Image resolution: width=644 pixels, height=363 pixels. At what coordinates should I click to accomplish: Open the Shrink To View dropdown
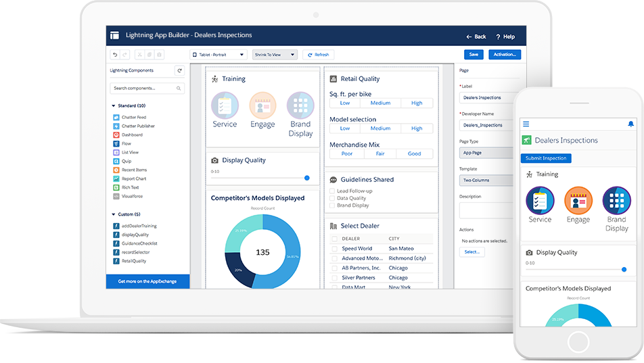(x=275, y=55)
